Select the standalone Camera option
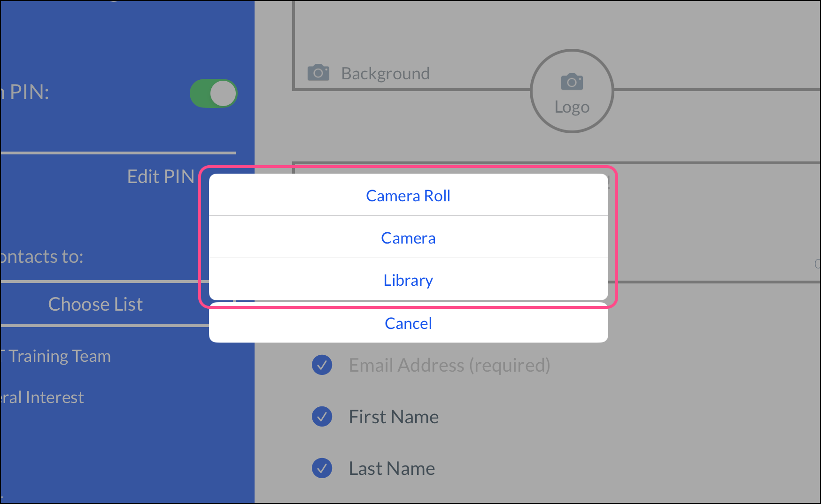The width and height of the screenshot is (821, 504). pyautogui.click(x=408, y=238)
